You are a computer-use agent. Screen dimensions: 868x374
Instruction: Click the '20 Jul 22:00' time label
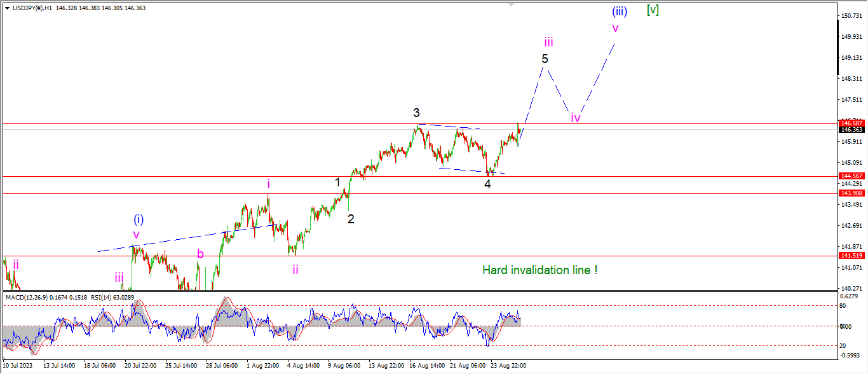(140, 366)
